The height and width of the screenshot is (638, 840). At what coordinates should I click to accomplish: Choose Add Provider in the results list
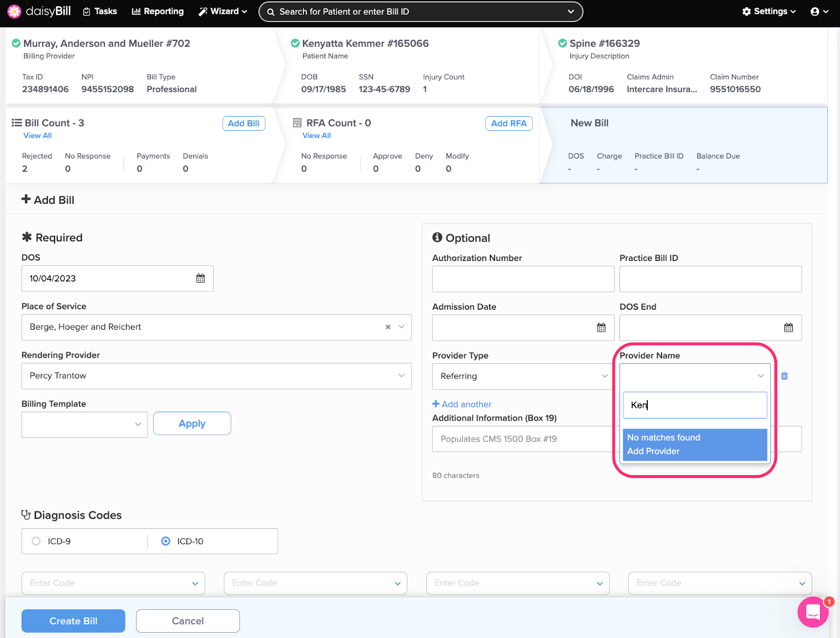653,451
